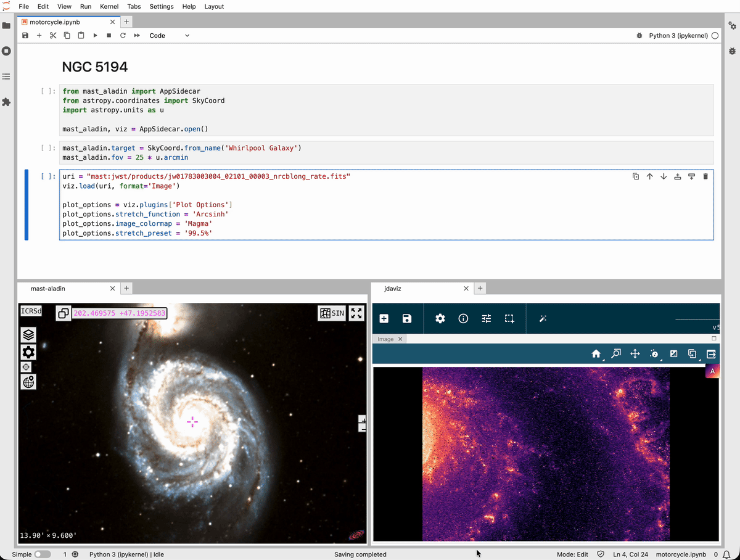Viewport: 740px width, 560px height.
Task: Open the Kernel menu
Action: point(110,6)
